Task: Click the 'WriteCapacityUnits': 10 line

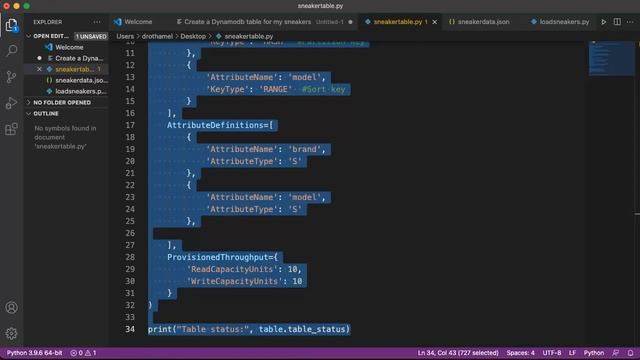Action: (x=244, y=281)
